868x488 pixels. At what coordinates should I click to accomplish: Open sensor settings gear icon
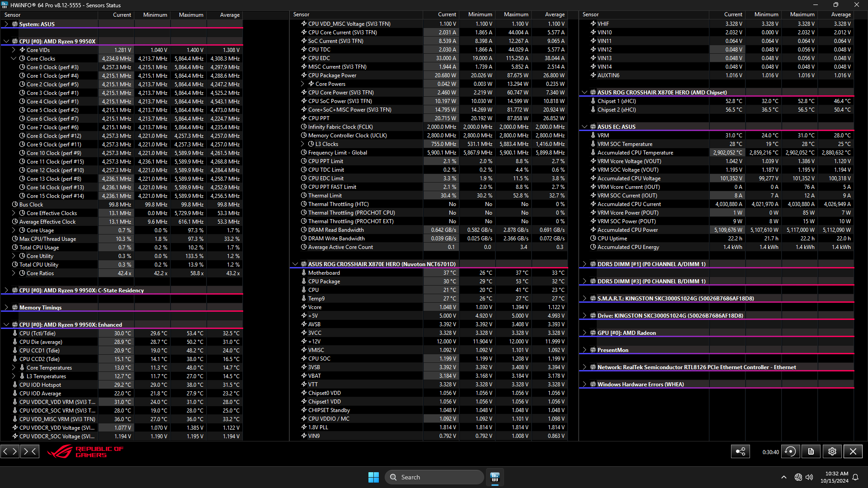[x=832, y=451]
